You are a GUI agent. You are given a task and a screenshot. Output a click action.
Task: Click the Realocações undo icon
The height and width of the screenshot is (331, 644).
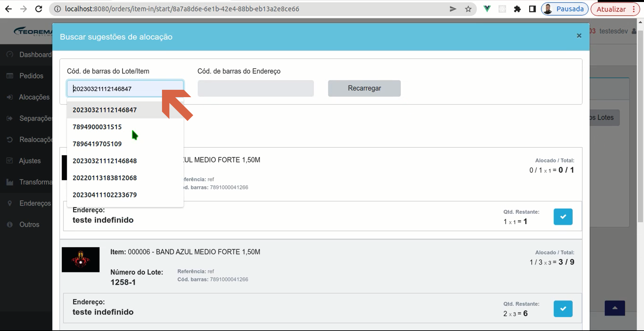[10, 139]
